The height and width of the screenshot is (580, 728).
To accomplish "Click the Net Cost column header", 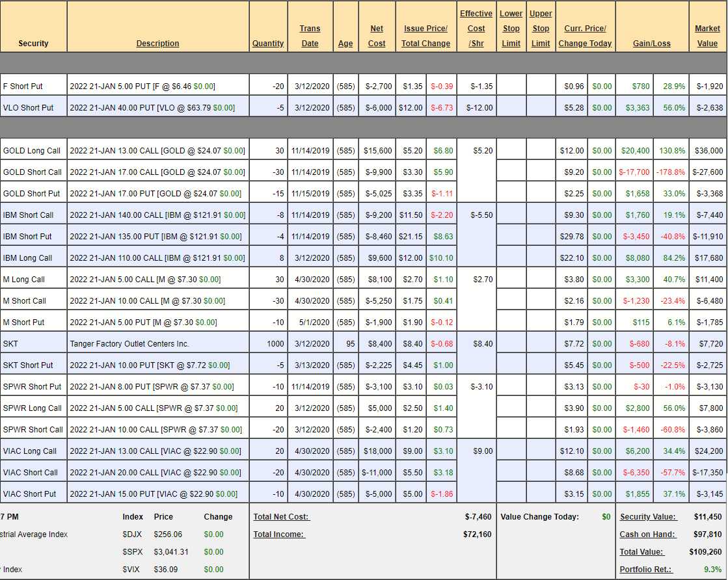I will [377, 36].
